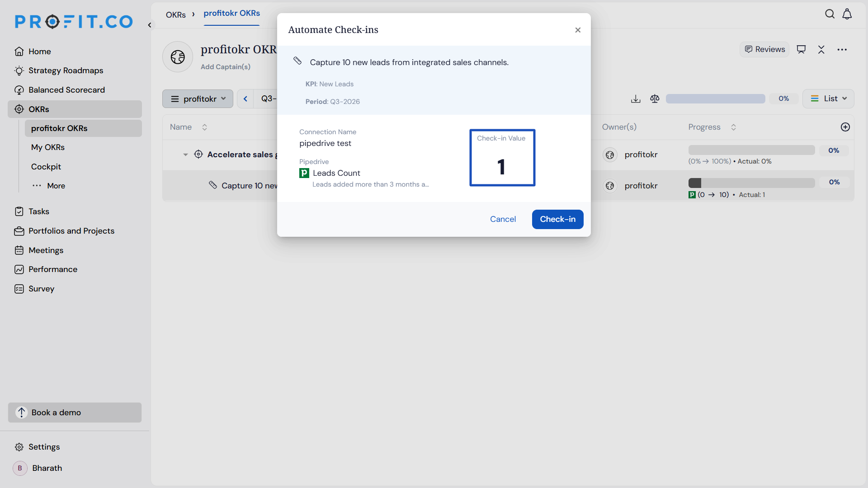Click the Check-in button
The image size is (868, 488).
coord(557,219)
